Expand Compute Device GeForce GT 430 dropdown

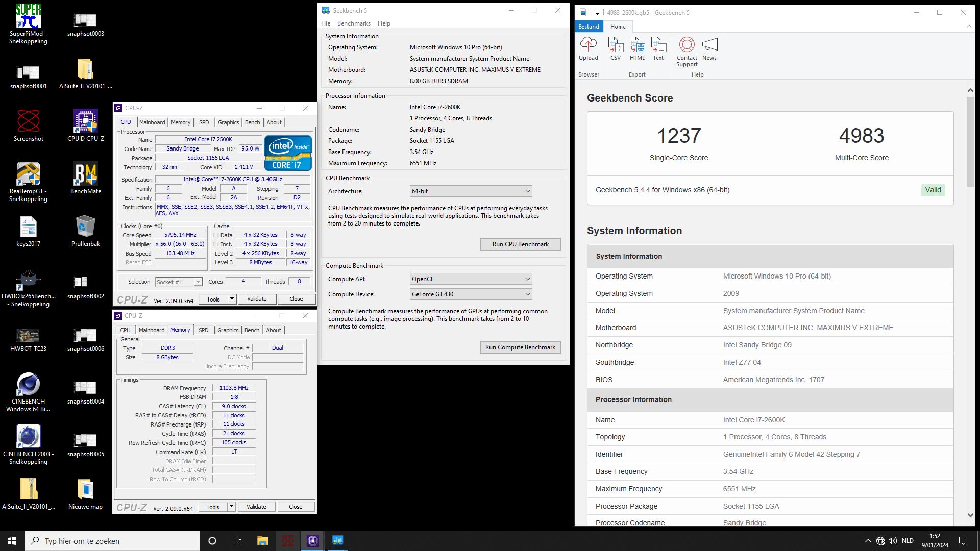tap(471, 294)
